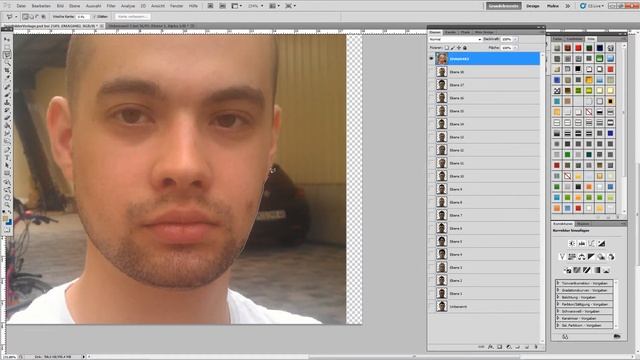
Task: Expand Tonwertkorrektur presets
Action: tap(558, 283)
